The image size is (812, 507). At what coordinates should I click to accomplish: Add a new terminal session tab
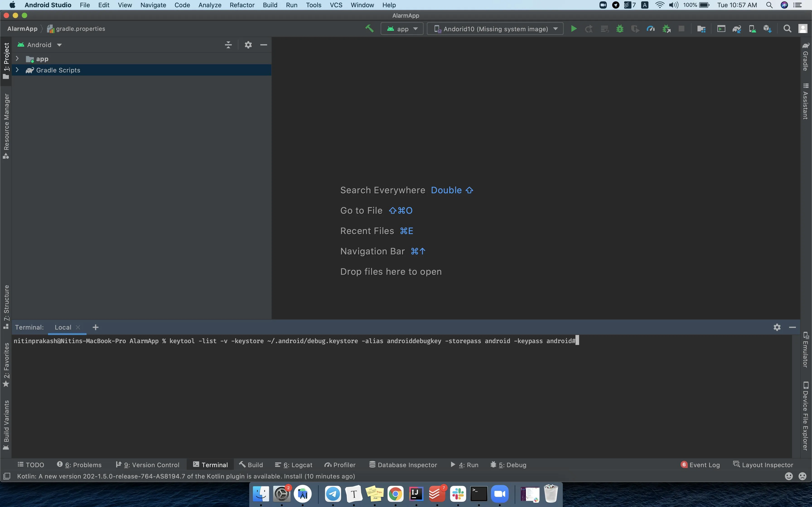click(x=96, y=327)
